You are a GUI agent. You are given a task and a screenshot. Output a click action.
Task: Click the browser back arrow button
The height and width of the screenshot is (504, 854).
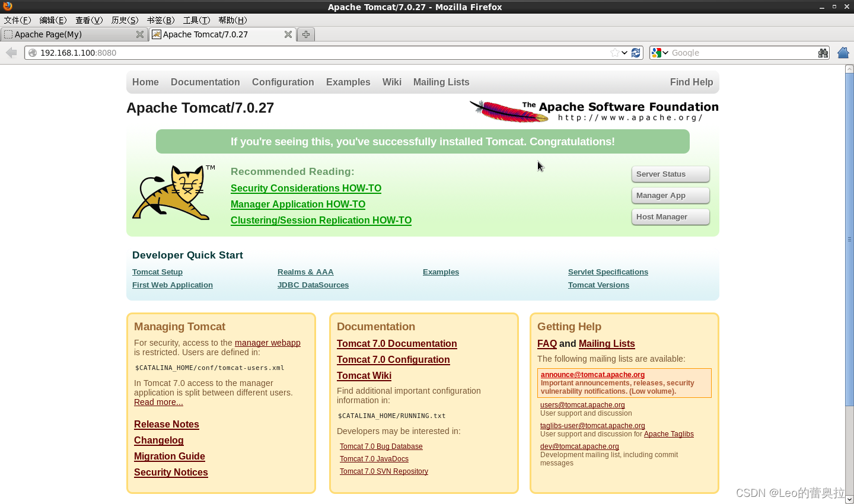(11, 53)
